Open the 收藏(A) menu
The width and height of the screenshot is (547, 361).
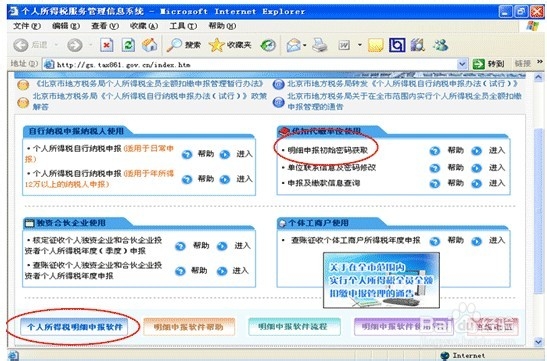(x=144, y=26)
